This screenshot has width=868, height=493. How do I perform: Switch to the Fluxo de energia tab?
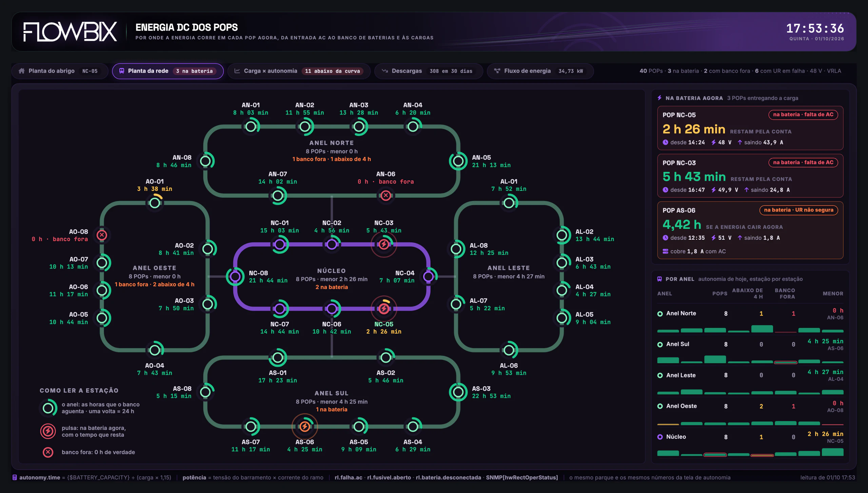540,71
